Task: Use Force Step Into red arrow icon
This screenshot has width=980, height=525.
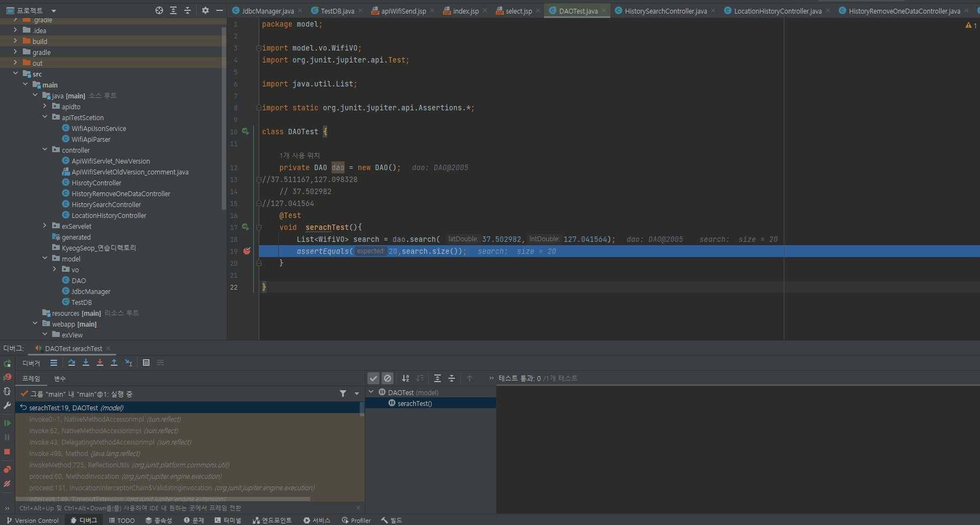Action: [x=100, y=362]
